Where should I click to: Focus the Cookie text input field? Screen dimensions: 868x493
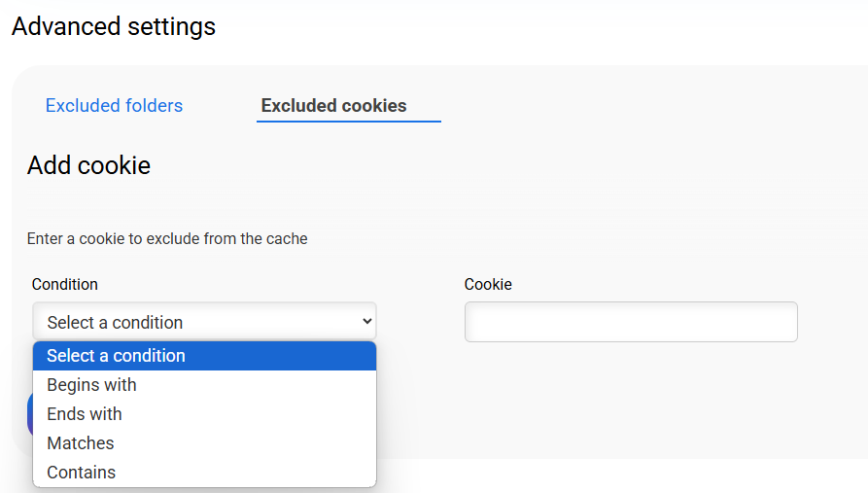tap(631, 322)
